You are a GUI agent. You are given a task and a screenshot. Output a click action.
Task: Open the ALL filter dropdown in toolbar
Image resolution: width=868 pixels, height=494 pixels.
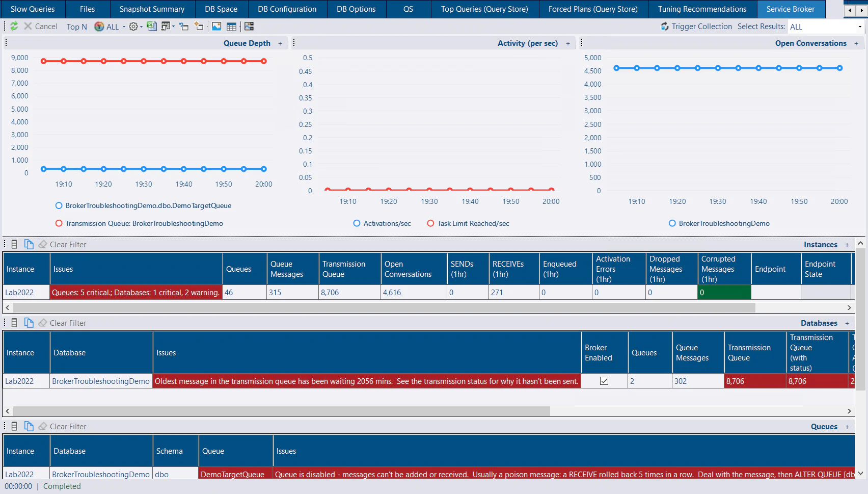click(x=110, y=27)
